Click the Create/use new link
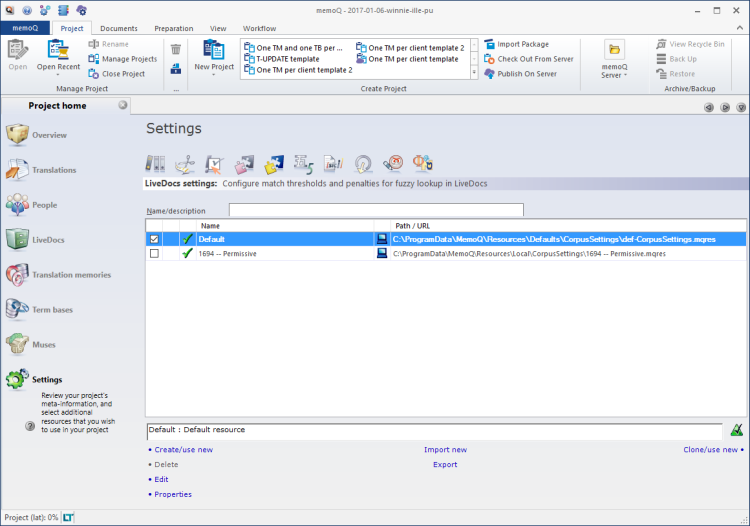The height and width of the screenshot is (526, 750). (183, 450)
